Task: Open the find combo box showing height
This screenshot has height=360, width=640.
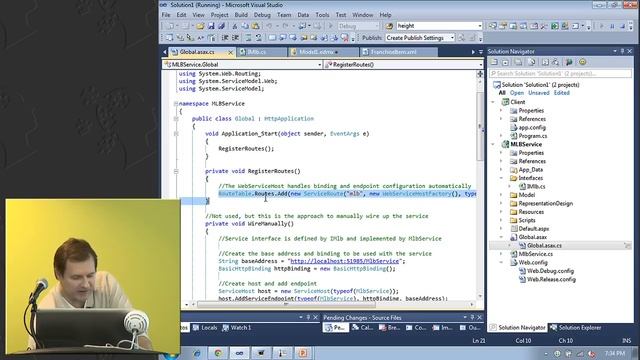Action: pos(439,26)
